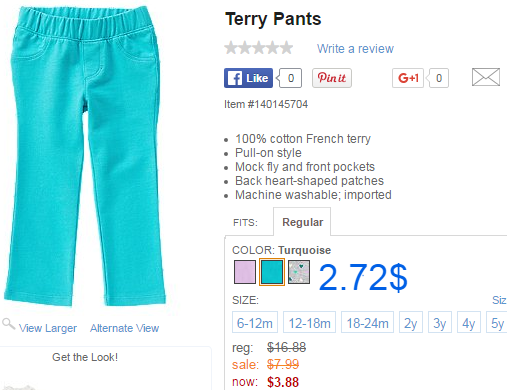
Task: Choose the lavender color swatch
Action: 245,272
